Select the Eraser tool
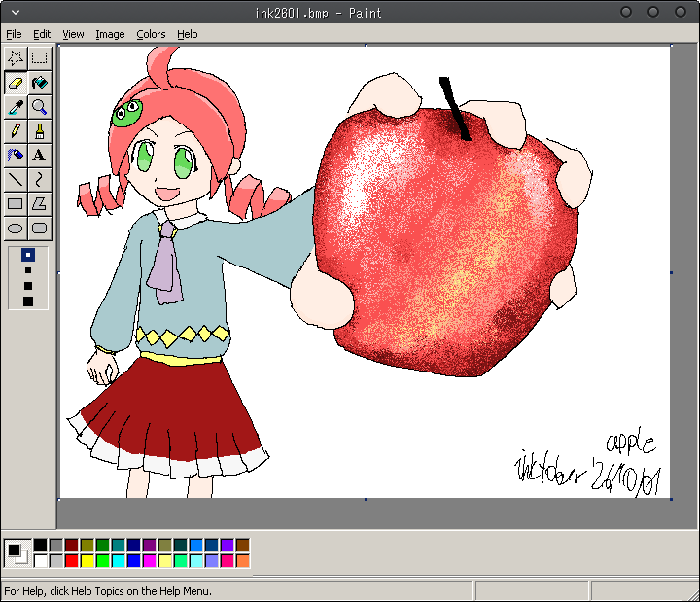The width and height of the screenshot is (700, 602). (x=16, y=83)
